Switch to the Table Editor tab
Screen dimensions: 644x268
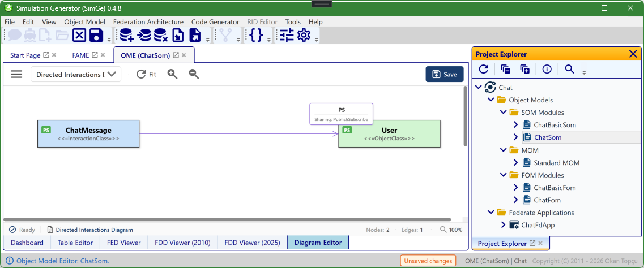pos(75,243)
